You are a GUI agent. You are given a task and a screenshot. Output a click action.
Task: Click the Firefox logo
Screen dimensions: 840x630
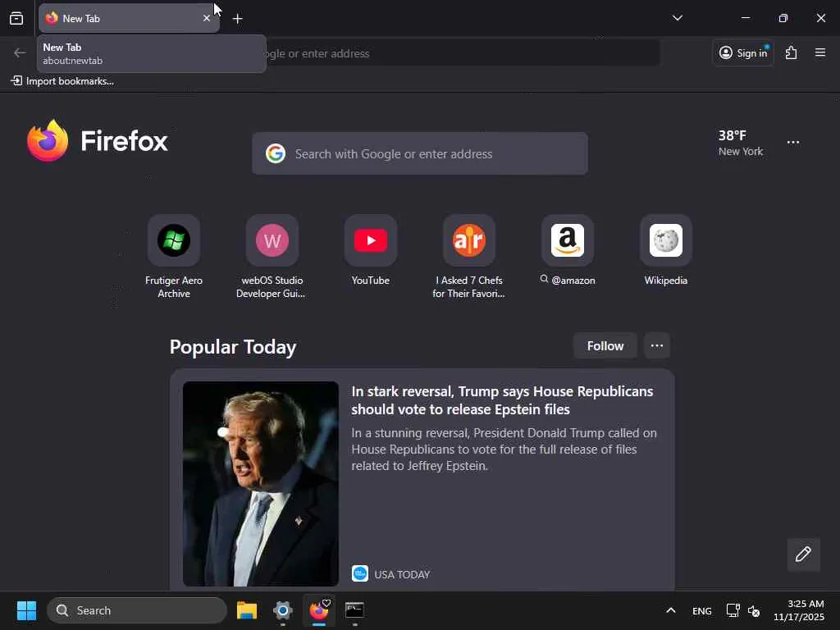tap(98, 141)
